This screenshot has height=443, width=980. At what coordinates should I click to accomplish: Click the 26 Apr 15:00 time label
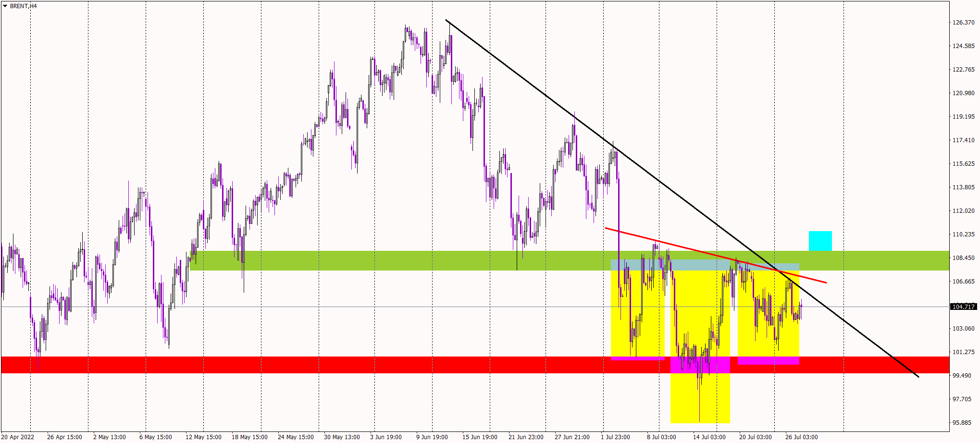(x=64, y=437)
